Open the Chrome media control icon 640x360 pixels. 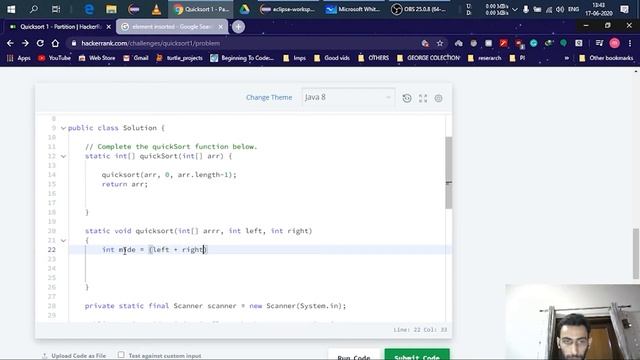pyautogui.click(x=599, y=43)
